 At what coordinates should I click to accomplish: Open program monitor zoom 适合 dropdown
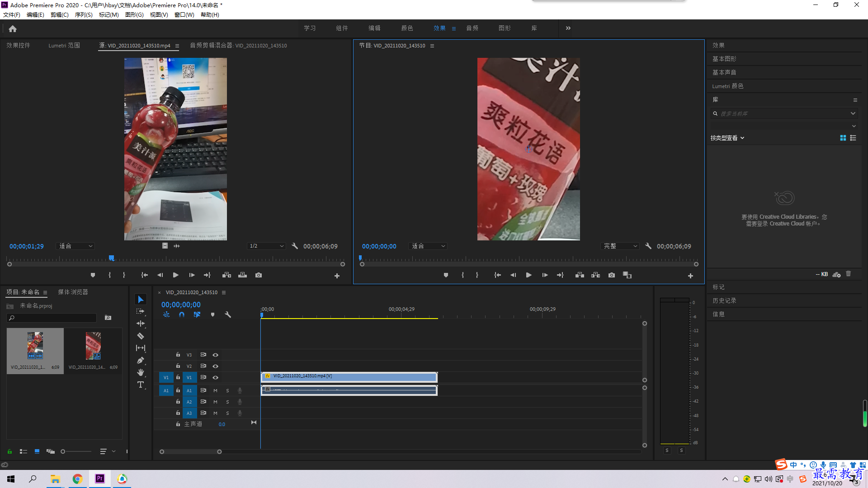(428, 246)
